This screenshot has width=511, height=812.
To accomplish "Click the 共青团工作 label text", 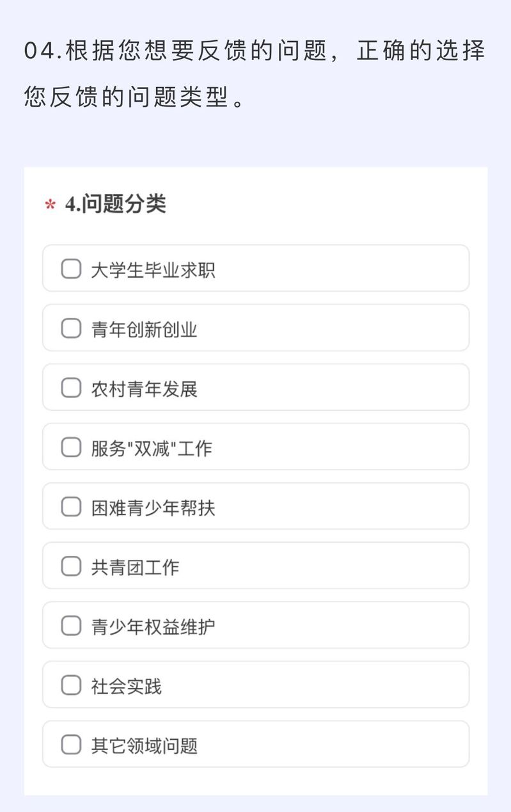I will pyautogui.click(x=135, y=567).
